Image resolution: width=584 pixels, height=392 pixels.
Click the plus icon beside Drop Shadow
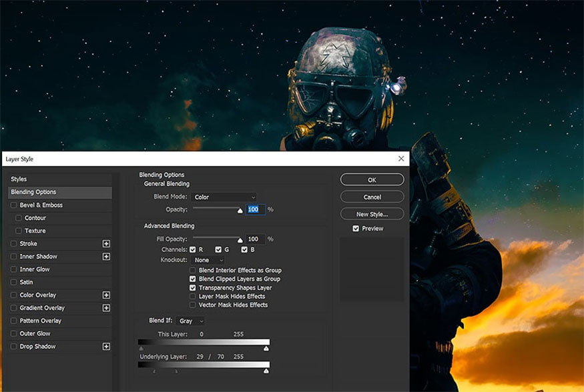[x=106, y=346]
